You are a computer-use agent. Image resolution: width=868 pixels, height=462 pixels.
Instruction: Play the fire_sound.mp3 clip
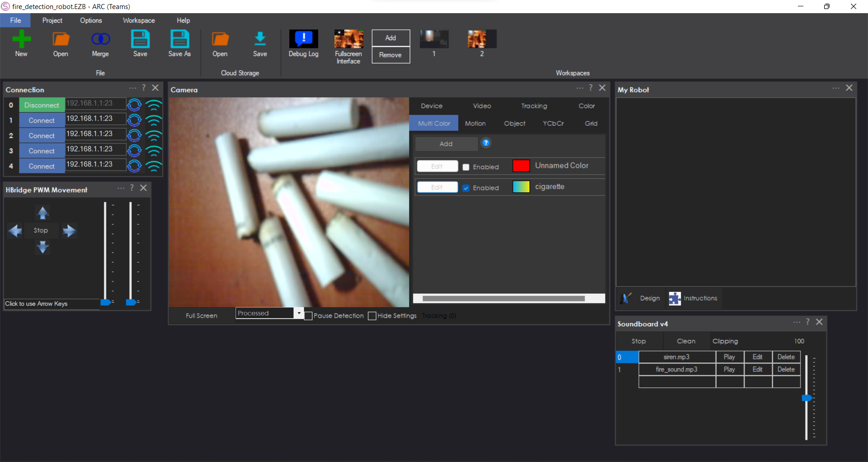pyautogui.click(x=730, y=369)
